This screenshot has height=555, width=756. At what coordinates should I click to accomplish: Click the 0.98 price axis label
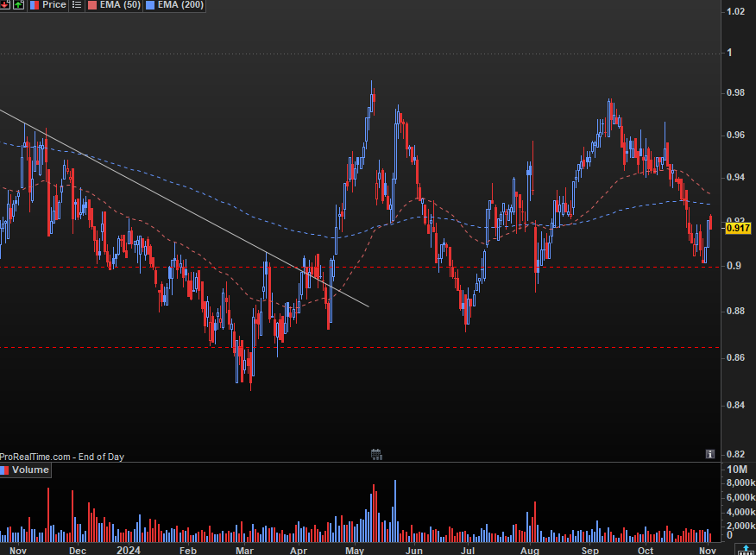tap(736, 92)
